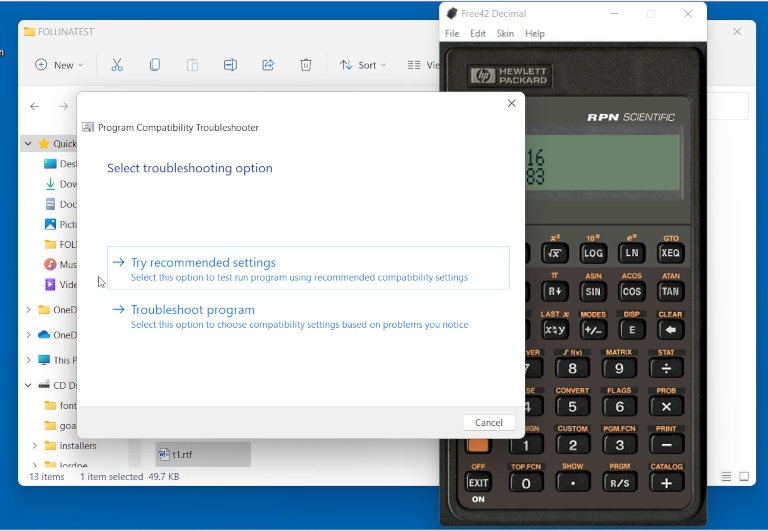Click the number 8 key
This screenshot has height=531, width=768.
point(573,368)
